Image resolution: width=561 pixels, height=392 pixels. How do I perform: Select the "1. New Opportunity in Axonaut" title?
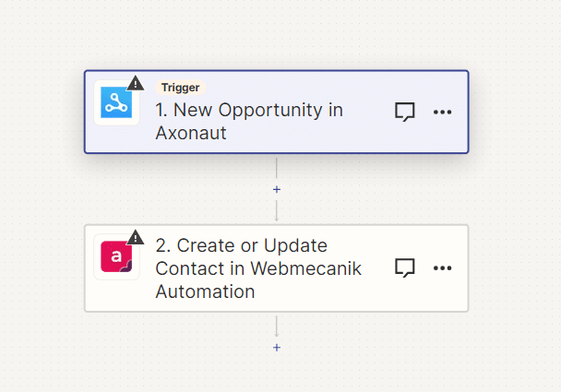(x=249, y=121)
